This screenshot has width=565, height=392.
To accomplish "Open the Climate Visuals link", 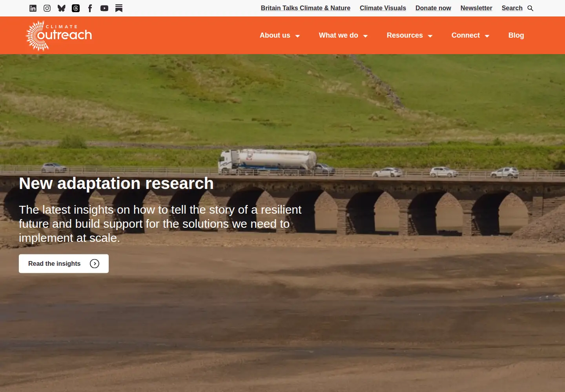I will (x=383, y=8).
